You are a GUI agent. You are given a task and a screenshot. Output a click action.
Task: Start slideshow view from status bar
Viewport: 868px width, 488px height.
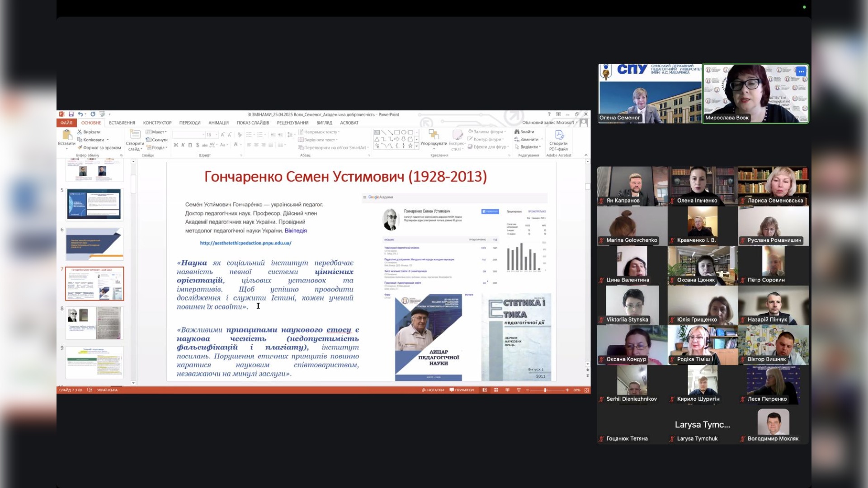point(519,390)
